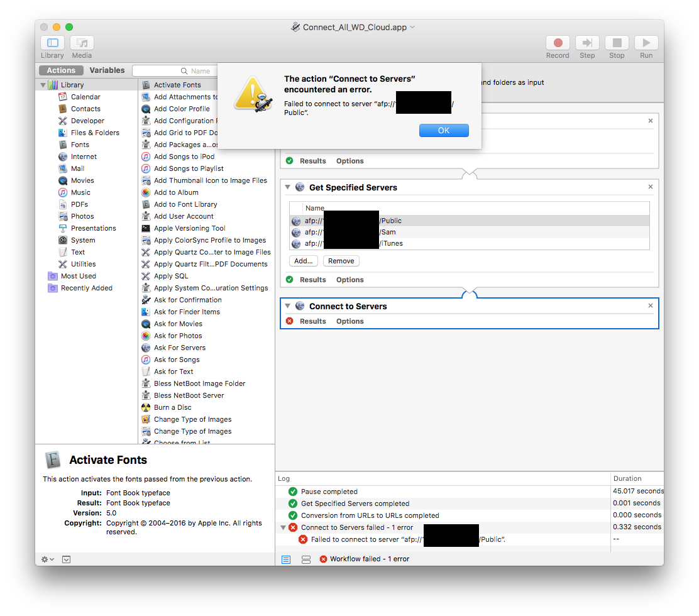This screenshot has height=616, width=699.
Task: Select the afp Public server row
Action: [470, 221]
